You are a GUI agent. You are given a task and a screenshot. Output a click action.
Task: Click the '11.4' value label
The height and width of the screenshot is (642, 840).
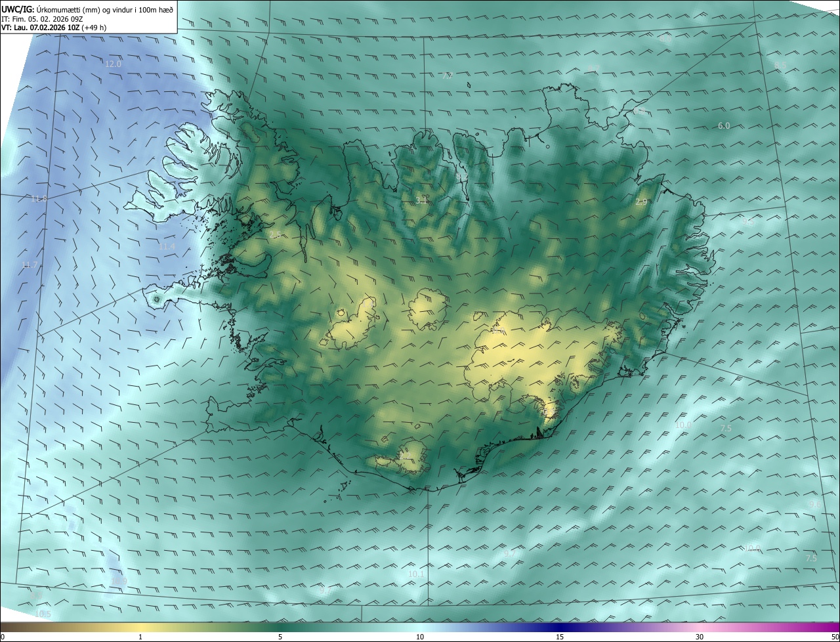(167, 246)
